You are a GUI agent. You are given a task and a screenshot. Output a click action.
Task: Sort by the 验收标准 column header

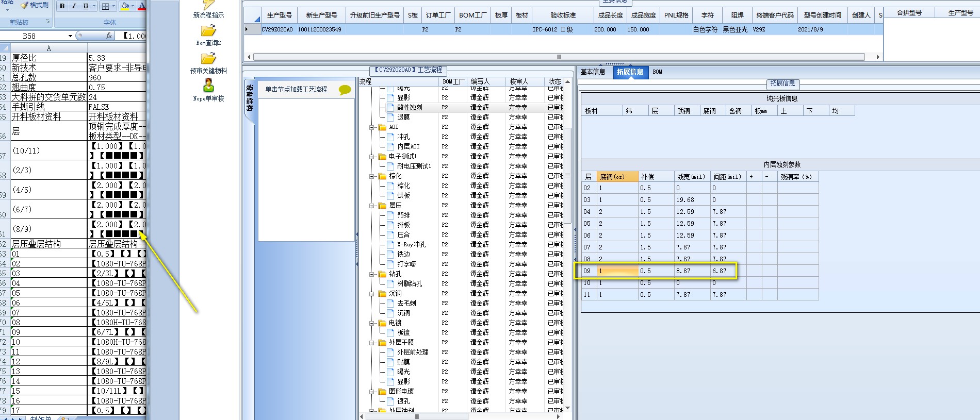(563, 15)
